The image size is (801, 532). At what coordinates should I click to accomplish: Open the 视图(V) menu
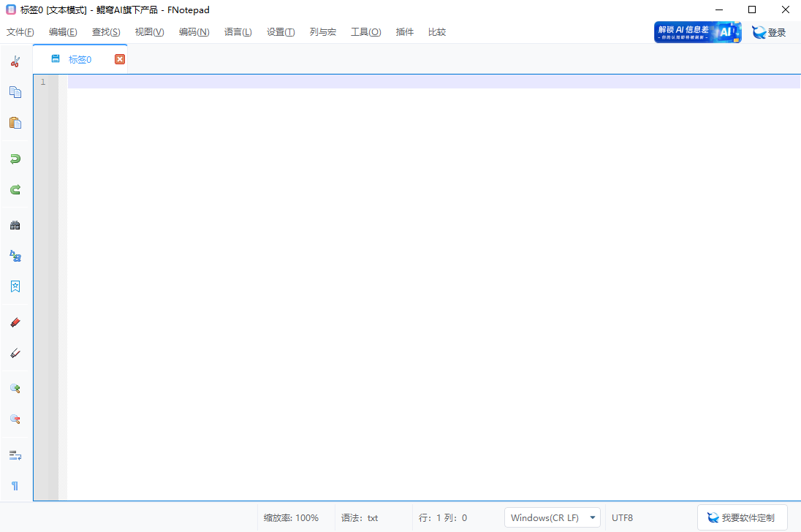149,31
